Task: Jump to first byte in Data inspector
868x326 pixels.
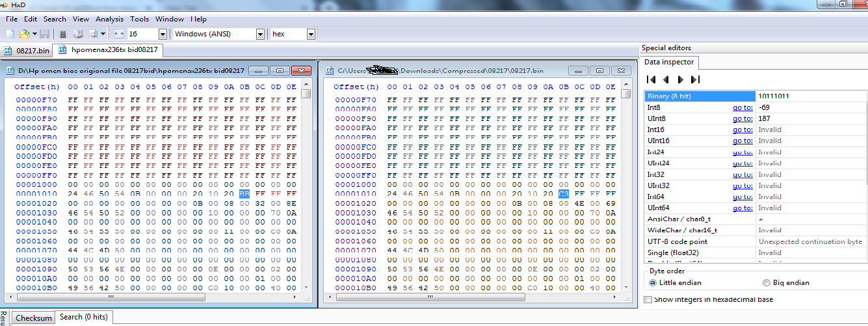Action: [x=651, y=79]
